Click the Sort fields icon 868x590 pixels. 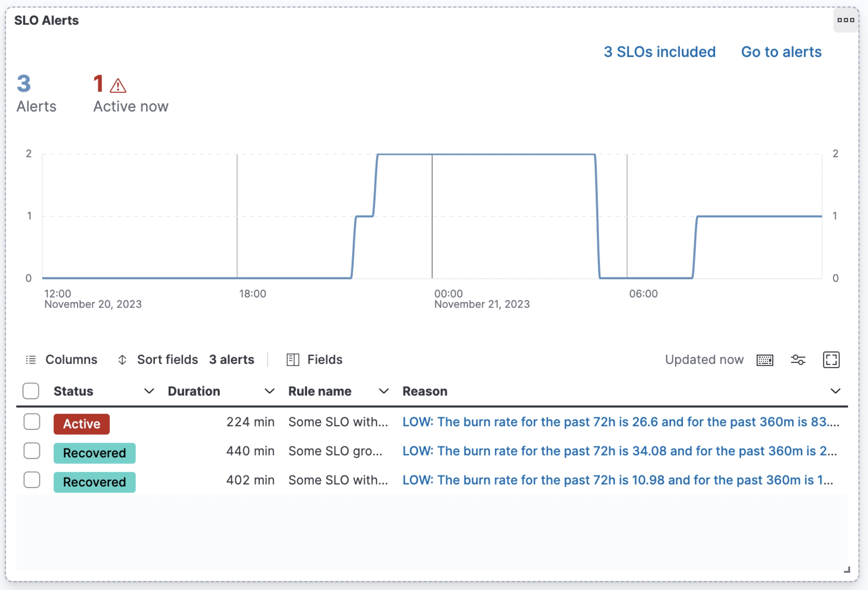122,360
